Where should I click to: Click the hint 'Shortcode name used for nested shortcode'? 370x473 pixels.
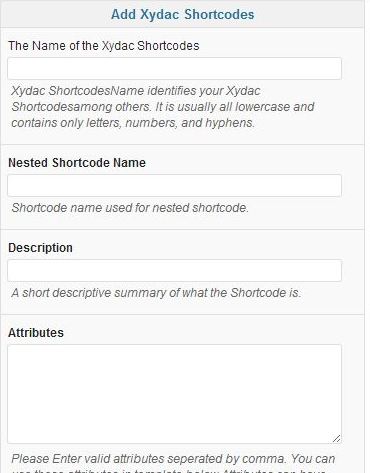point(130,208)
